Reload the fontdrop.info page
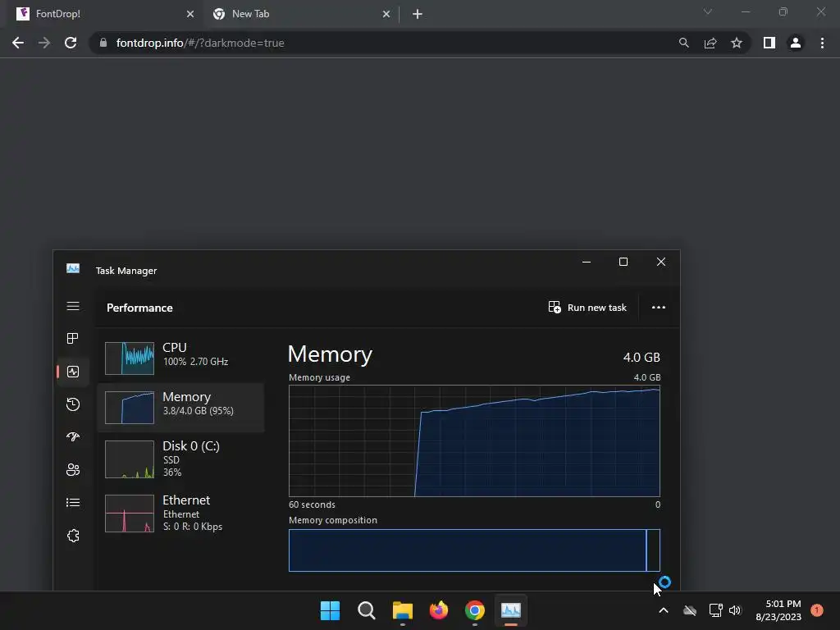Screen dimensions: 840x630 click(71, 43)
